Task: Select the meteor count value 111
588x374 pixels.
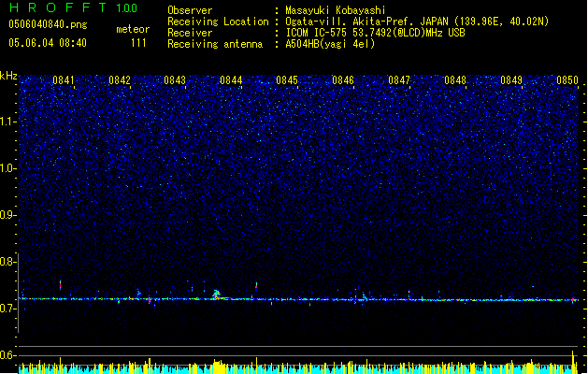Action: pos(138,43)
